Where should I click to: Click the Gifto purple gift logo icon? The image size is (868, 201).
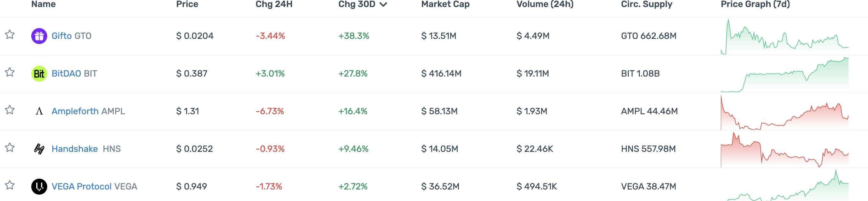click(x=39, y=36)
